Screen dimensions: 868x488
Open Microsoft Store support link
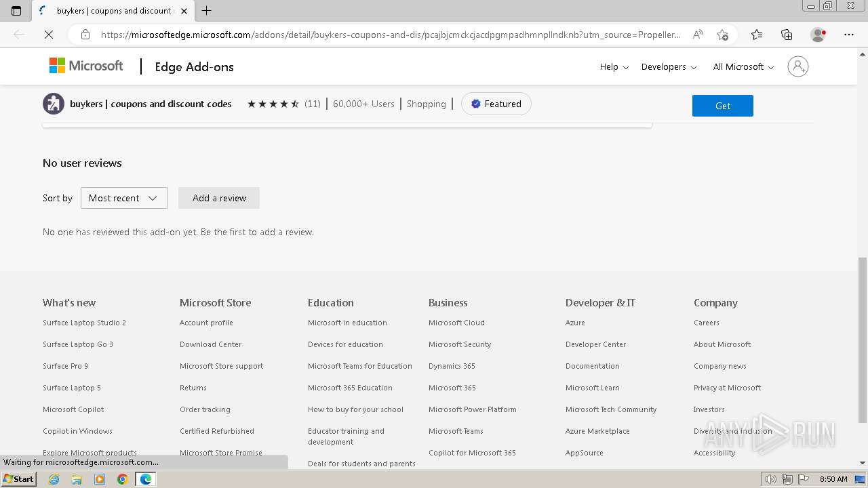click(x=221, y=366)
